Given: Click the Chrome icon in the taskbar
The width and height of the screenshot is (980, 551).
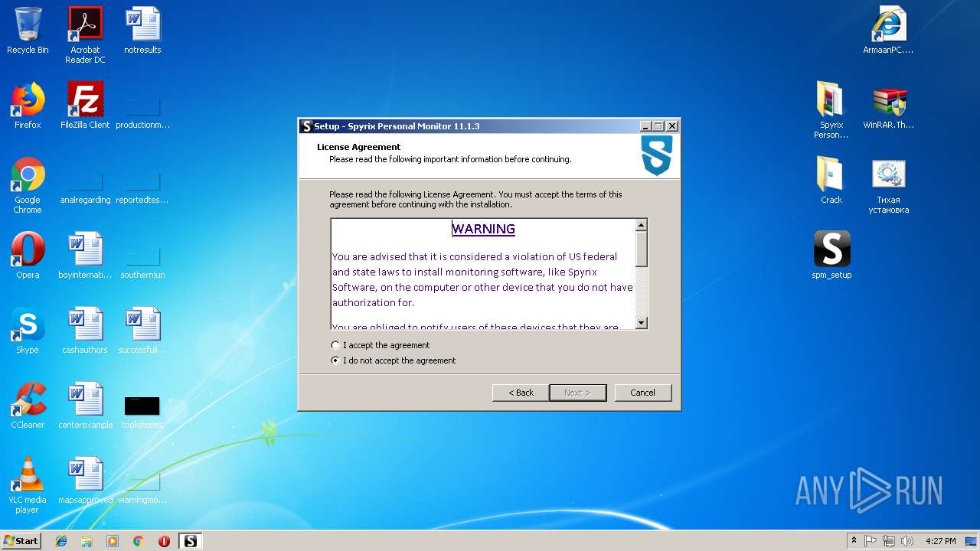Looking at the screenshot, I should (138, 541).
